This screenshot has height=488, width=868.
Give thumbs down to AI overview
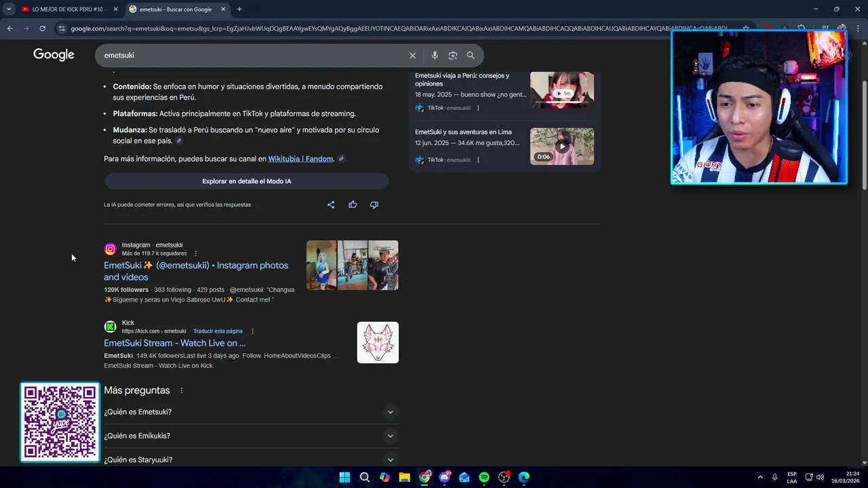click(x=374, y=205)
